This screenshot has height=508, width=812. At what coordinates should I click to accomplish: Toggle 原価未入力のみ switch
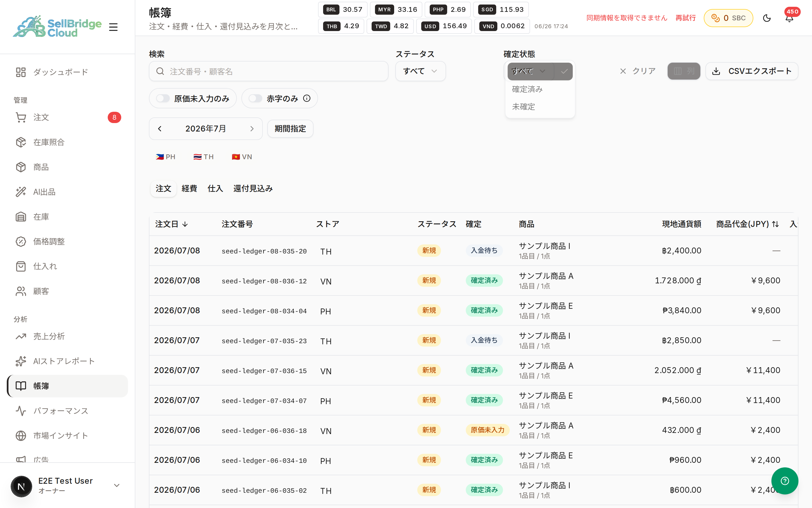pyautogui.click(x=163, y=98)
